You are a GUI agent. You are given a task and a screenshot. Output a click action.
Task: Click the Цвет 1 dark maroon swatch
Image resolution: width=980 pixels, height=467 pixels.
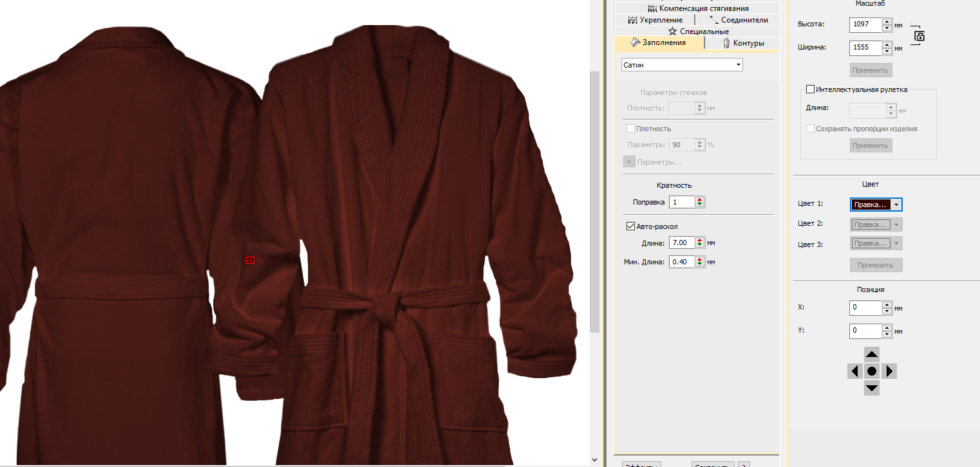871,205
